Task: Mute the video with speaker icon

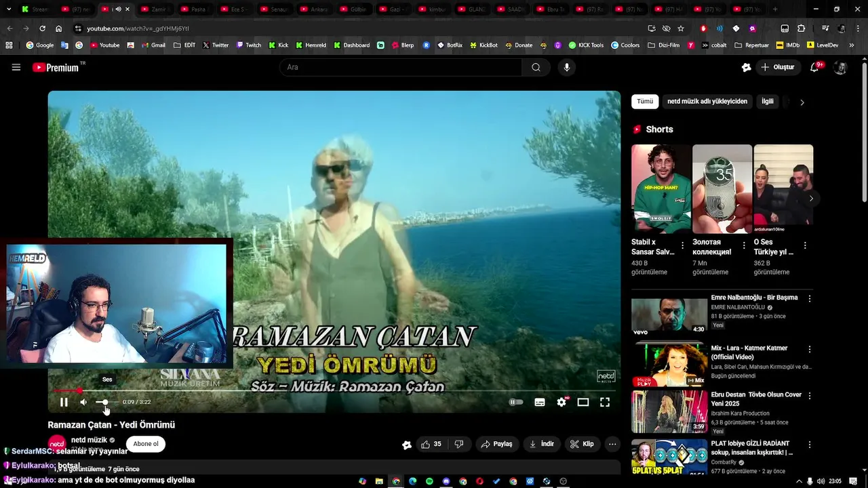Action: point(83,402)
